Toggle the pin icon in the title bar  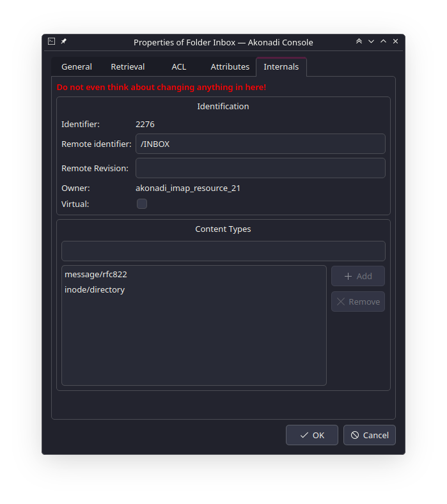pyautogui.click(x=64, y=41)
